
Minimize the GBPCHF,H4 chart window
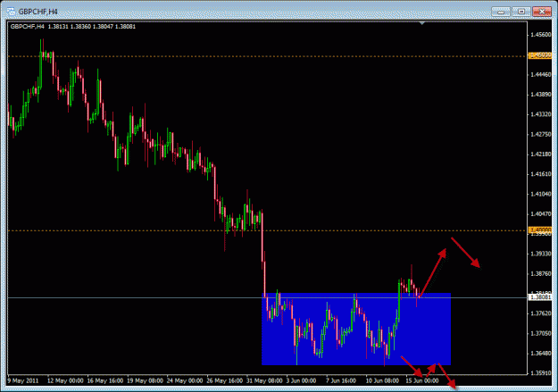(x=501, y=12)
